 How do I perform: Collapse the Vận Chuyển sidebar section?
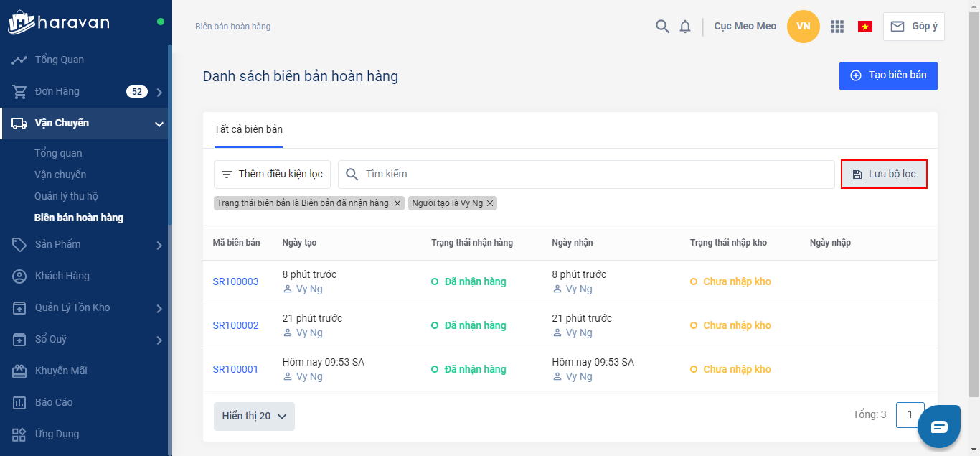tap(159, 124)
